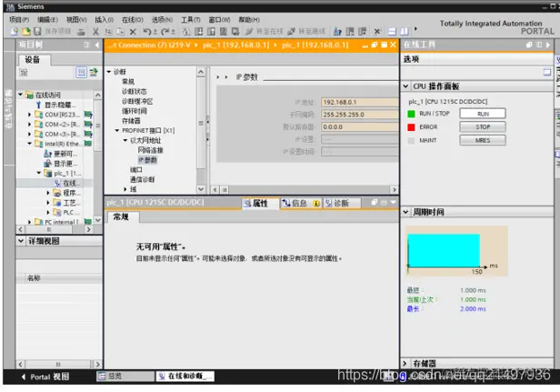Expand the 程序… folder under plc_1
The height and width of the screenshot is (392, 560).
coord(48,193)
